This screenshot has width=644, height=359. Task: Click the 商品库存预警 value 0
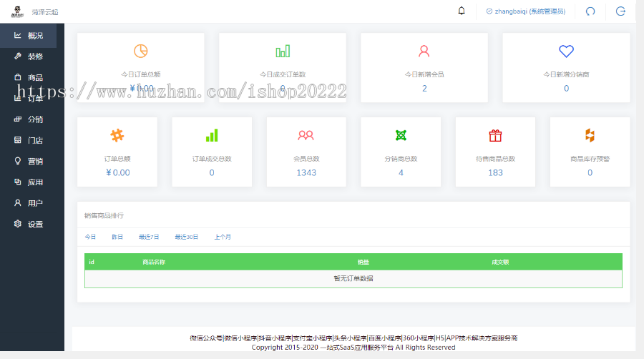pyautogui.click(x=590, y=173)
